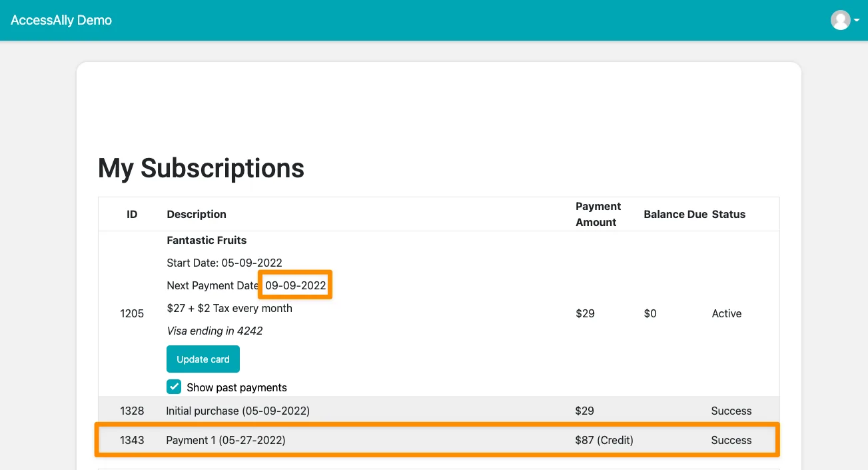
Task: Click the next payment date 09-09-2022
Action: click(x=296, y=285)
